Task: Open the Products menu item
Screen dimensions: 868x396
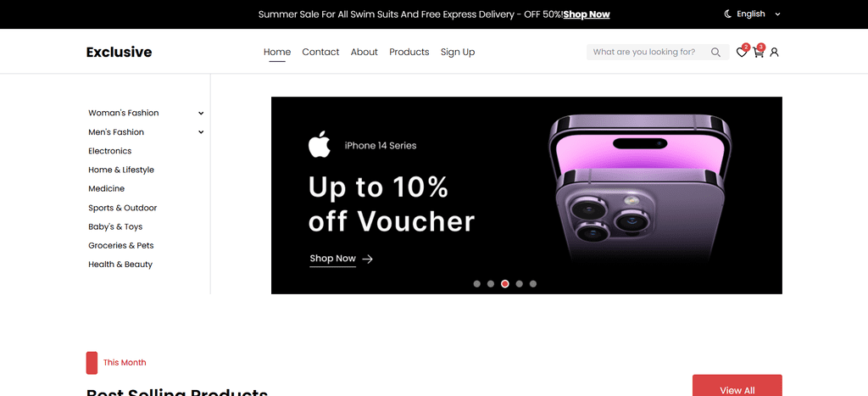Action: 409,52
